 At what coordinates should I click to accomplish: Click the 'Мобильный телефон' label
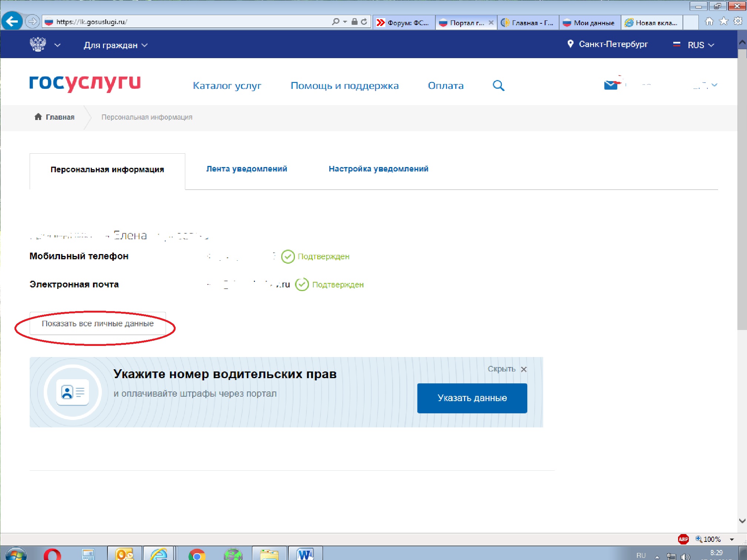coord(79,256)
